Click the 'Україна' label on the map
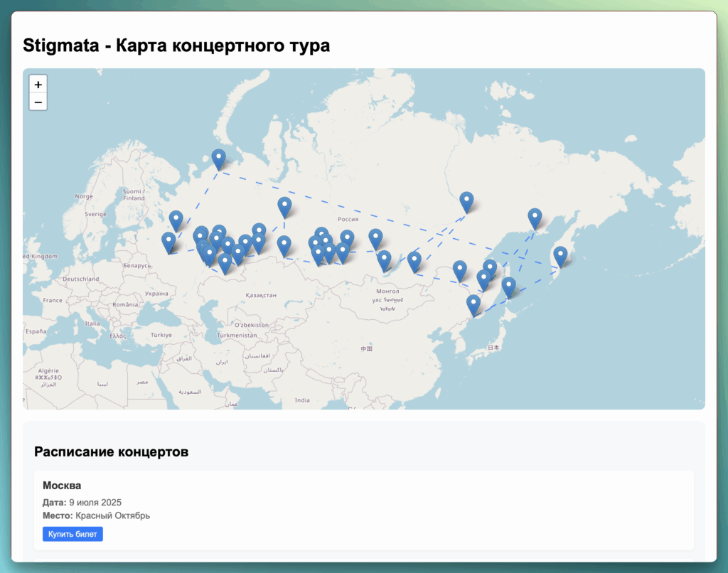Screen dimensions: 728x573 click(156, 294)
